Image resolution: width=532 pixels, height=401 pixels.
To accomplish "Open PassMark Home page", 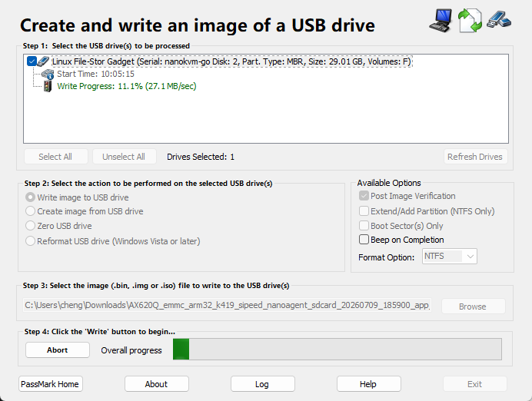I will click(x=51, y=384).
